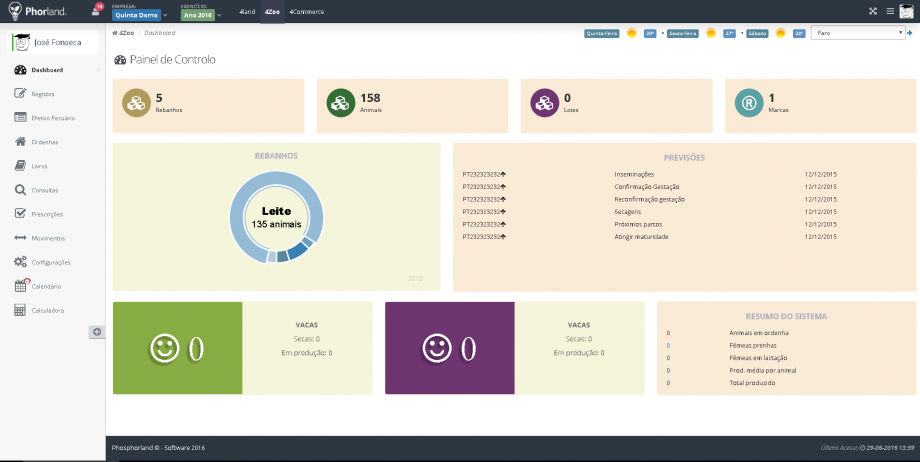Open the Dashboard gauge icon in sidebar
Screen dimensions: 920x462
coord(20,70)
